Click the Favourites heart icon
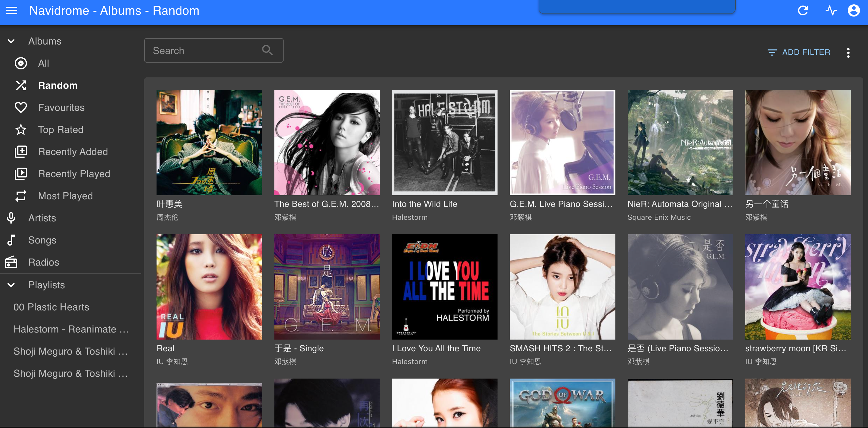The width and height of the screenshot is (868, 428). 21,107
